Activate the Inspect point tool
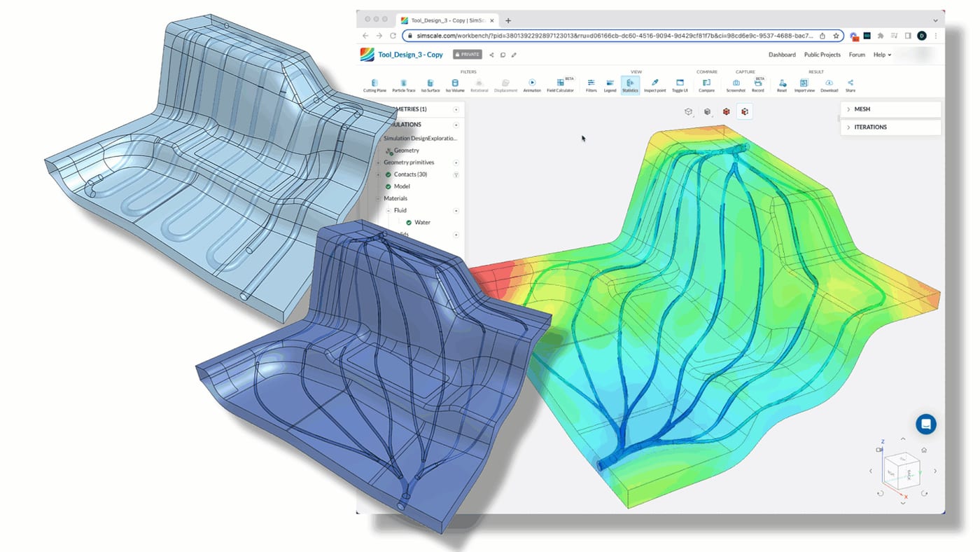 tap(655, 85)
